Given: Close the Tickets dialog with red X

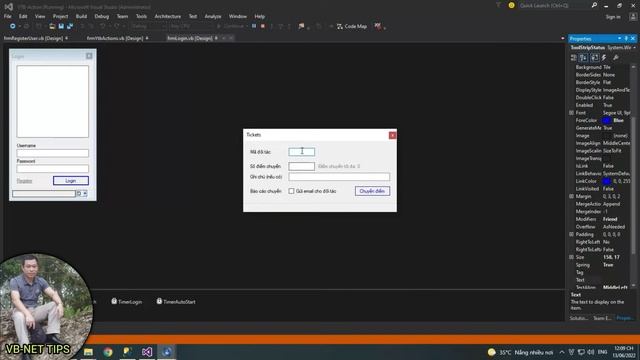Looking at the screenshot, I should [x=392, y=135].
